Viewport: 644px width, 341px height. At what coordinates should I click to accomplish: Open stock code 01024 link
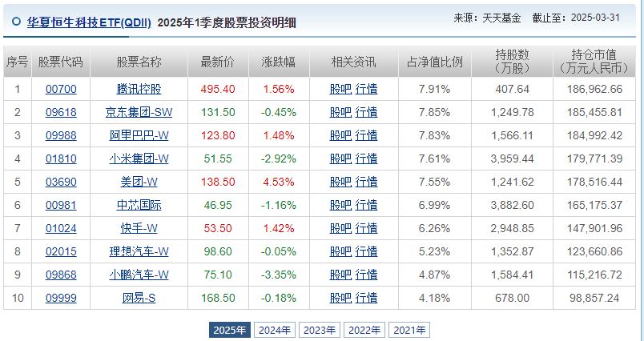point(61,228)
